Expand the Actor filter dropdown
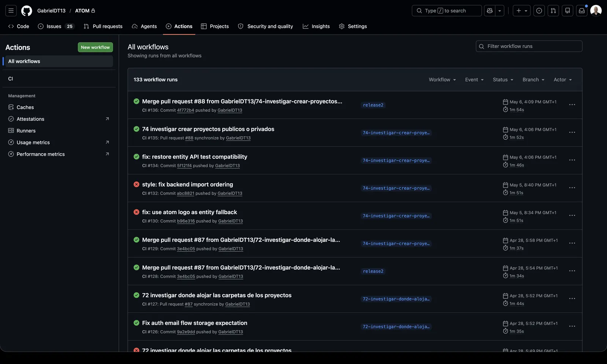Viewport: 607px width, 364px height. point(563,80)
